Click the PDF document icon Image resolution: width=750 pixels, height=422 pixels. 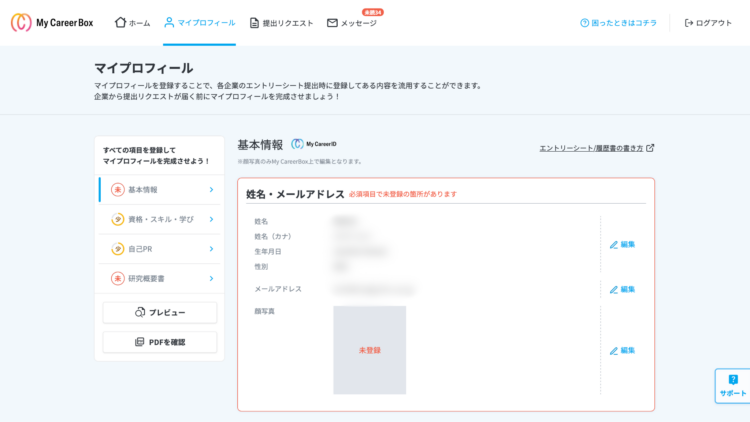pos(139,342)
